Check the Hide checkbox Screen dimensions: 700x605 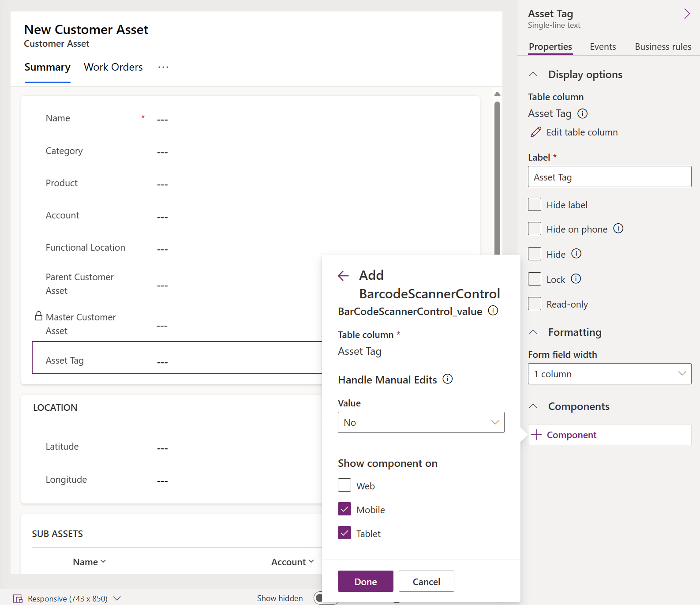(x=535, y=254)
